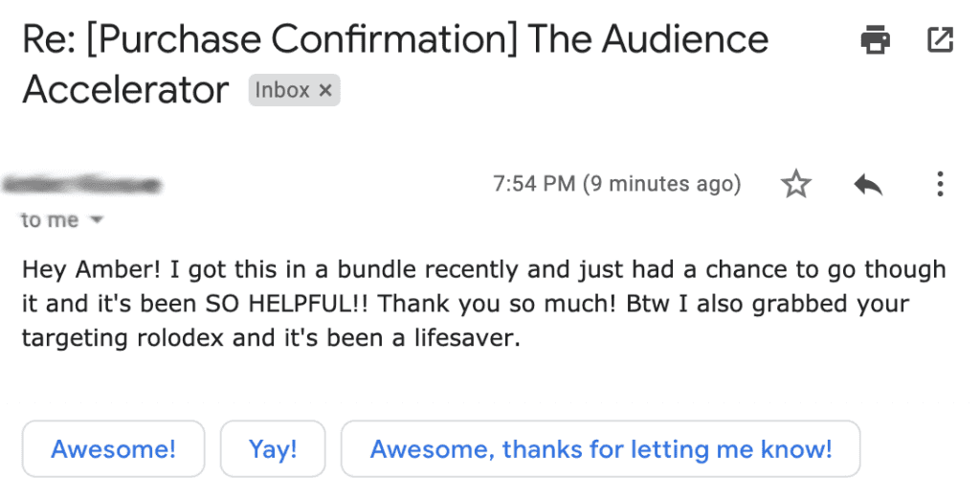
Task: Click 'targeting rolodex' in the message body
Action: tap(122, 338)
